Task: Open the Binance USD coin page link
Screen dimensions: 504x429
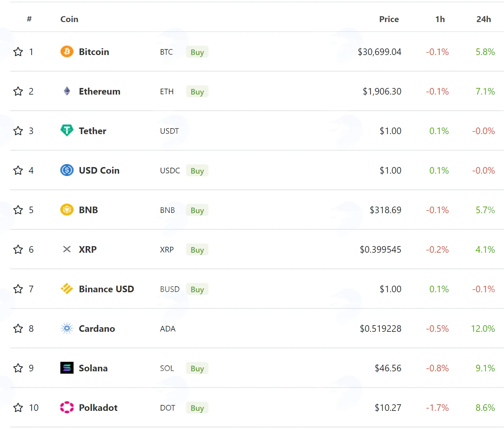Action: click(106, 289)
